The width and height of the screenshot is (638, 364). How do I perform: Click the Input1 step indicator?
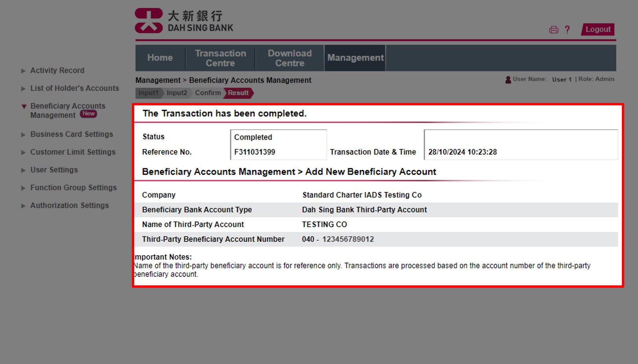coord(148,93)
